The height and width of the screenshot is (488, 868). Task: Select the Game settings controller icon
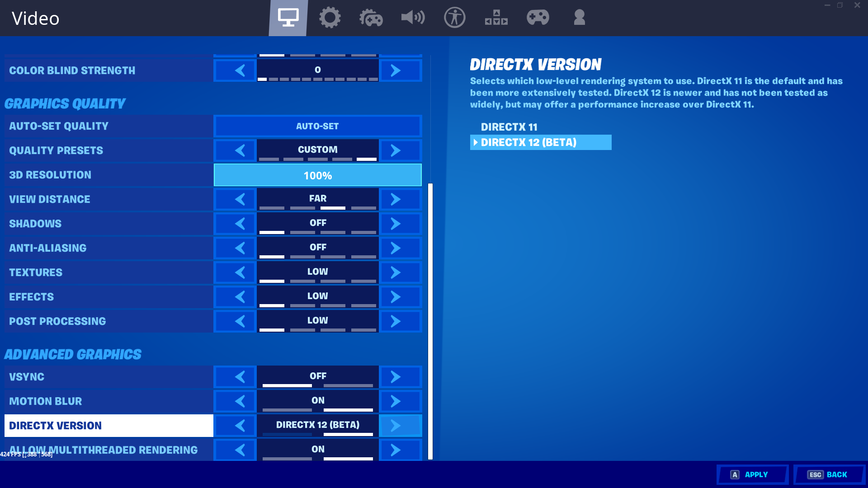[371, 18]
